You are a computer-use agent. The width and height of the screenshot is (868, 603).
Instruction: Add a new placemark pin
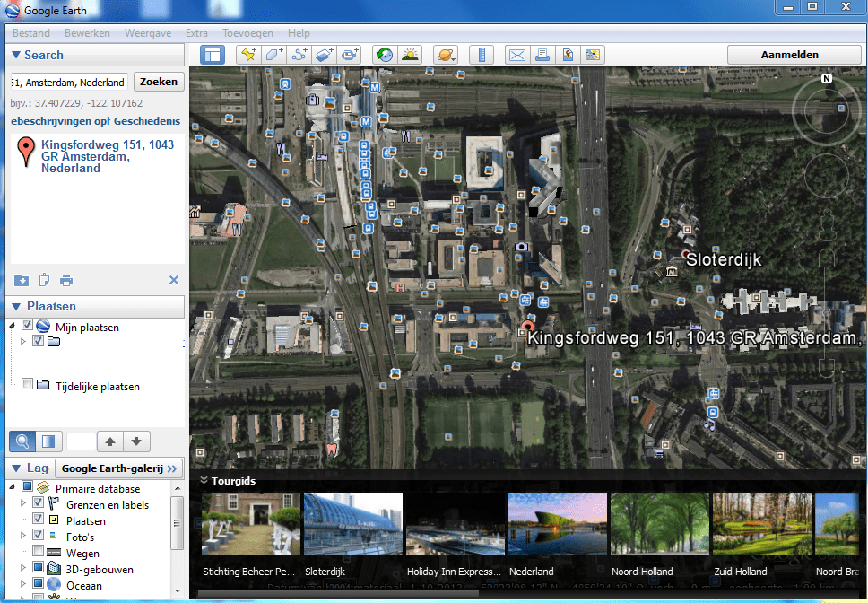coord(248,55)
